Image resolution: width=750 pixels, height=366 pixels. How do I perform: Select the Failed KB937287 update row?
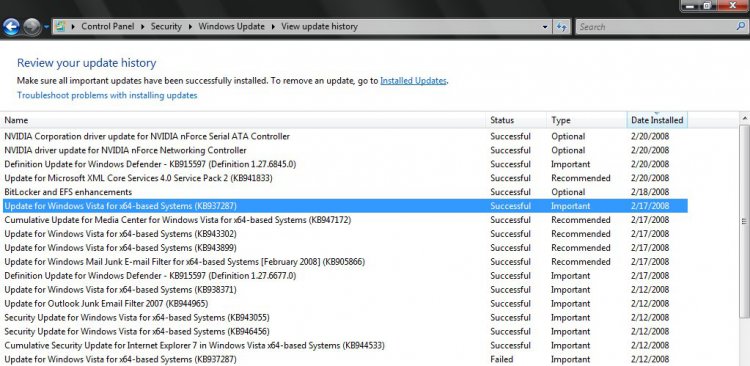click(x=344, y=359)
